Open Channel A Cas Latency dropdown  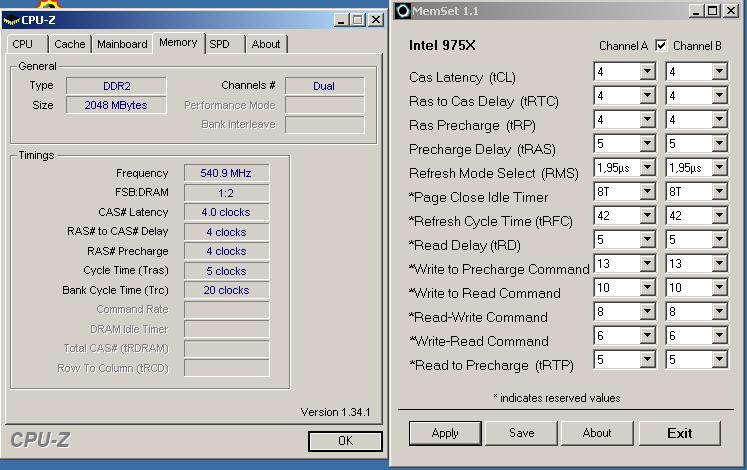pyautogui.click(x=647, y=72)
